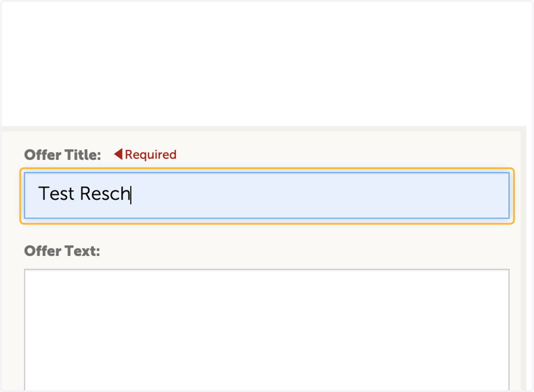Viewport: 534px width, 392px height.
Task: Focus the Offer Title input field
Action: click(x=267, y=196)
